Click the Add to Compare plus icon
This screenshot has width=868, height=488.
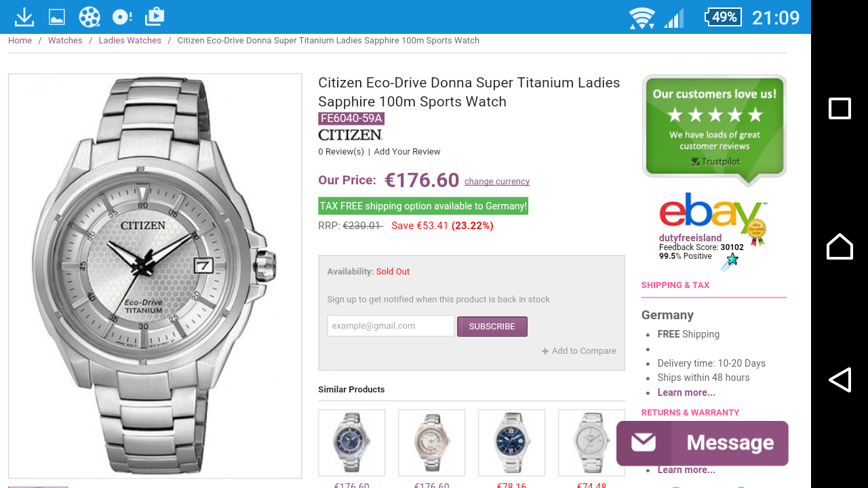coord(545,351)
